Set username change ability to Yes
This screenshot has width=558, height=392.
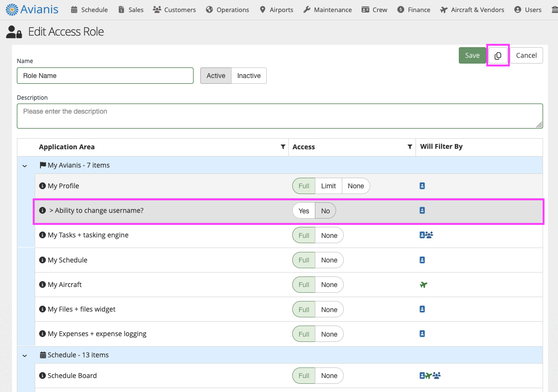[304, 211]
